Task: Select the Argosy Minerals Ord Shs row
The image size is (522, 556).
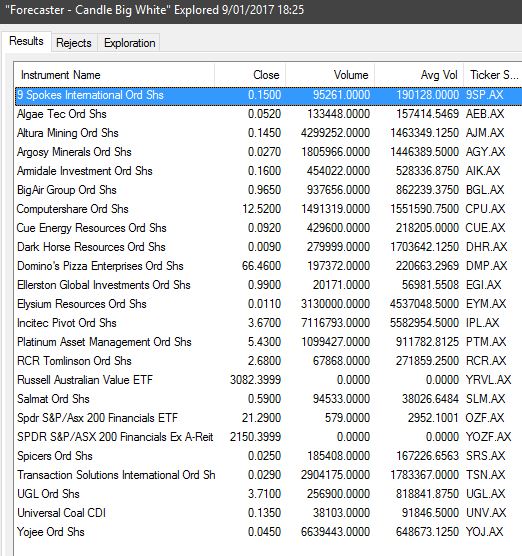Action: pos(268,152)
